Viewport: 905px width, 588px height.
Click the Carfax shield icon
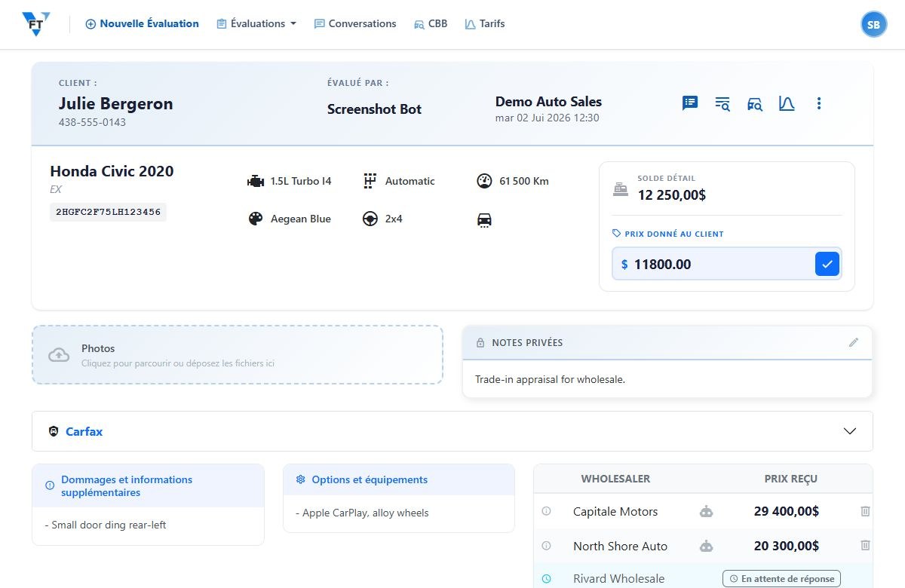pos(54,432)
